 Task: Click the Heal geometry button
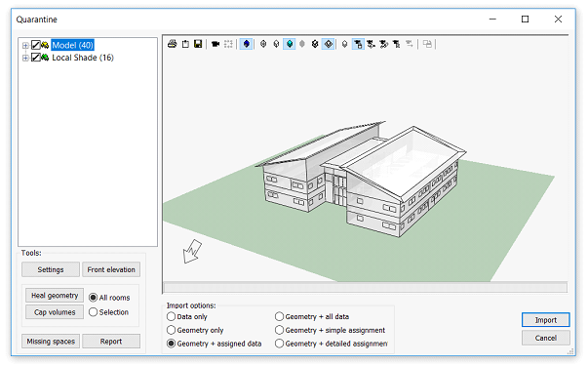(55, 296)
